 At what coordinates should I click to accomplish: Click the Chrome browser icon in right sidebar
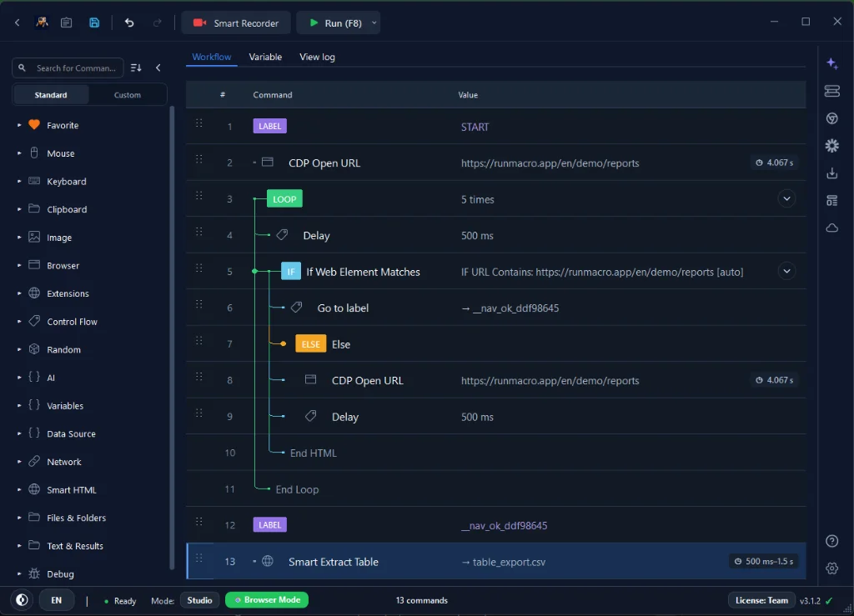point(831,118)
